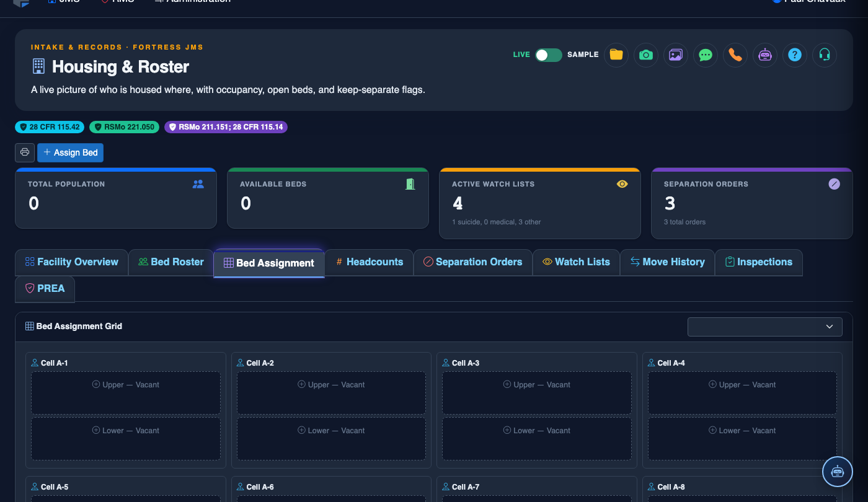The height and width of the screenshot is (502, 868).
Task: Assign to Cell A-2 upper vacant bed
Action: tap(331, 393)
